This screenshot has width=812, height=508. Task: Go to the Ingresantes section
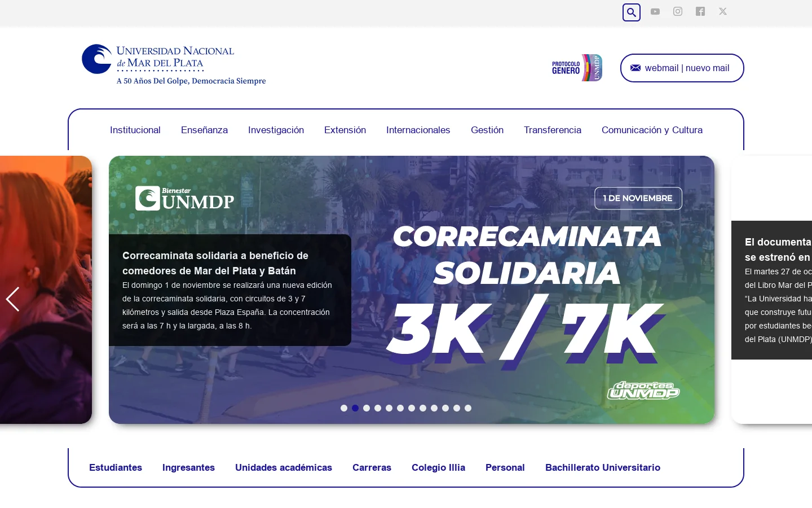188,467
